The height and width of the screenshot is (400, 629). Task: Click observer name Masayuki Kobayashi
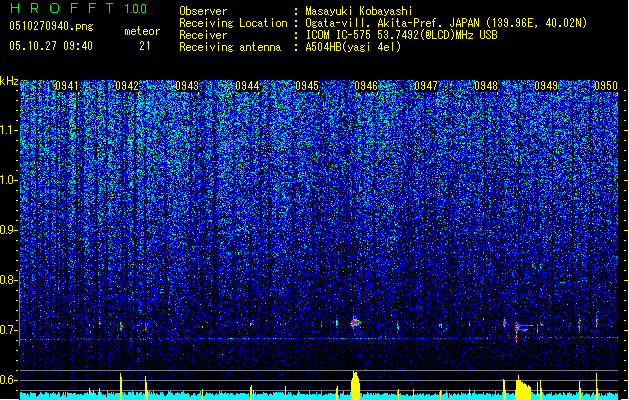359,11
